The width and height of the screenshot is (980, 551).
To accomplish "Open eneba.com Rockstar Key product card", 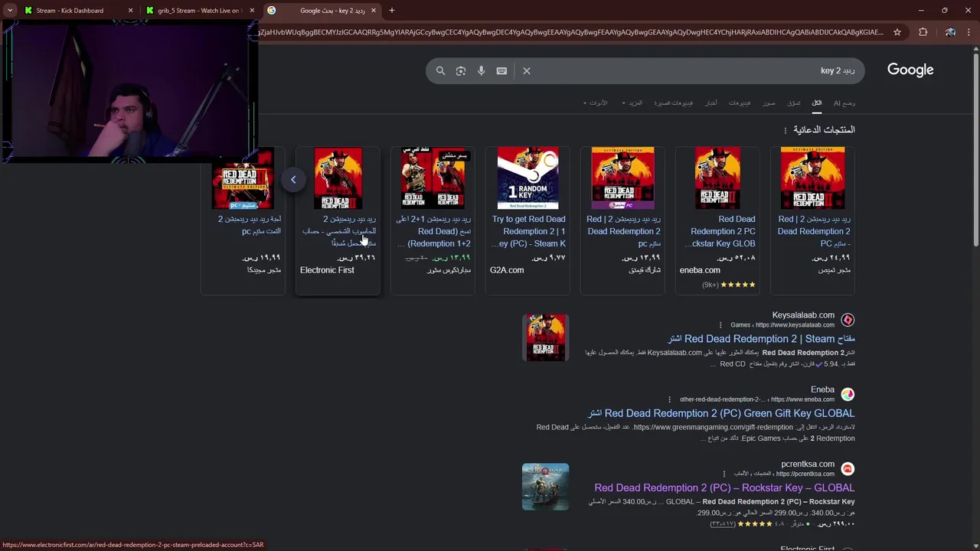I will [717, 220].
